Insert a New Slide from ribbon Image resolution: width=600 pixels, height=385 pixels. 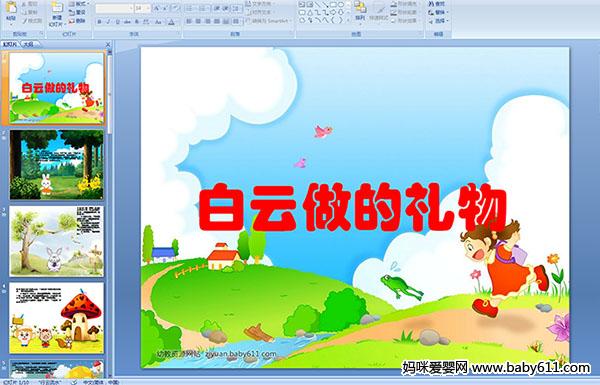pos(57,14)
